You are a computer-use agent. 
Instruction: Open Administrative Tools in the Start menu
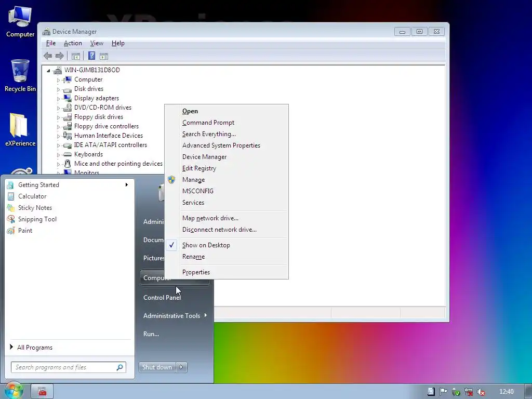coord(175,315)
